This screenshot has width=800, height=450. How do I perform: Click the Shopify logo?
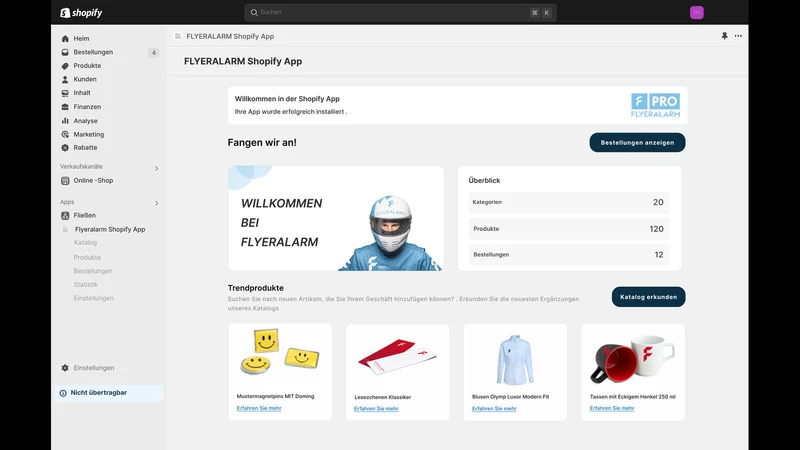pos(81,13)
